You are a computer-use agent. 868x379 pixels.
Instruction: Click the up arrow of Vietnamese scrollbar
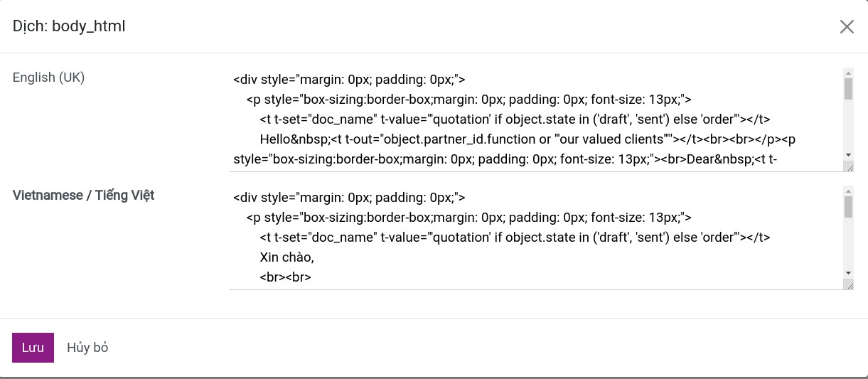(848, 190)
